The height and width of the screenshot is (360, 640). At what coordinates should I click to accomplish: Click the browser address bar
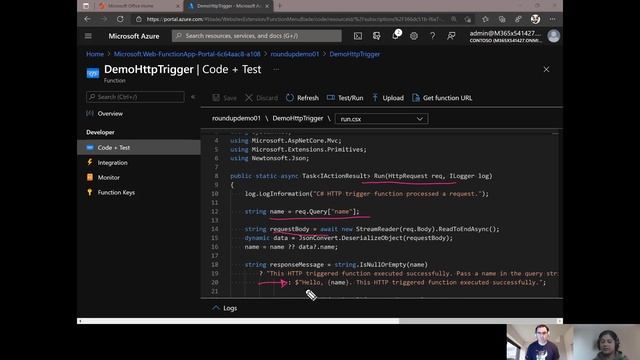pyautogui.click(x=294, y=19)
